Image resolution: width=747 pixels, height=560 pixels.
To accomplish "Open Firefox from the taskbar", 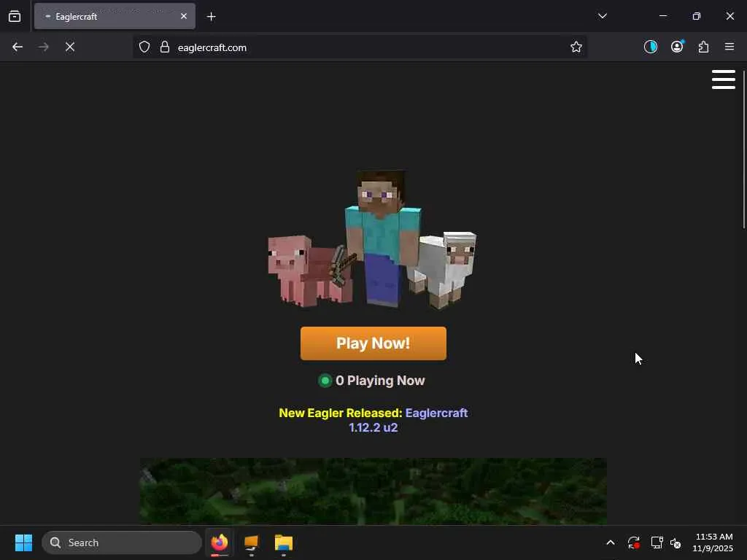I will coord(220,542).
